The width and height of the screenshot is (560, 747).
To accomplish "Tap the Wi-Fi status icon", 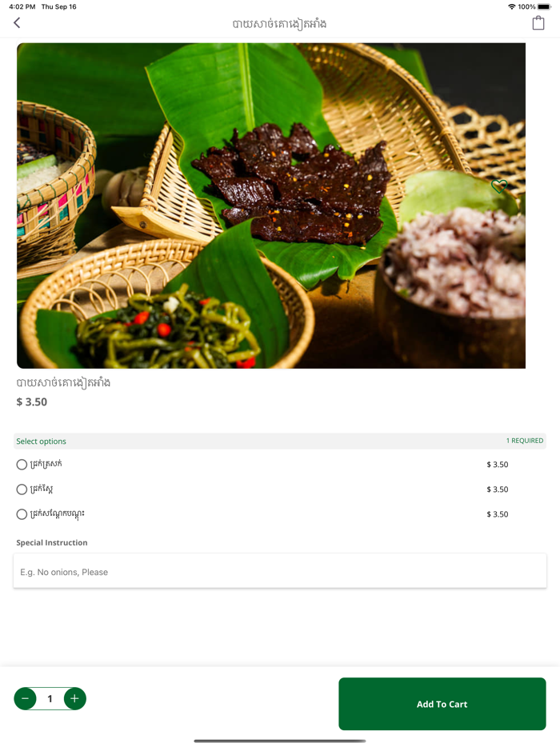I will click(x=512, y=6).
